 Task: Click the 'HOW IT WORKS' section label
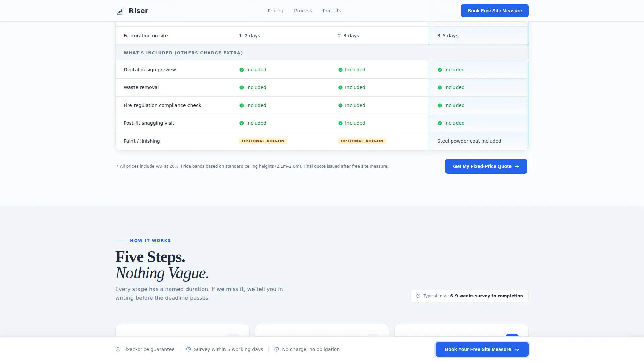click(151, 241)
